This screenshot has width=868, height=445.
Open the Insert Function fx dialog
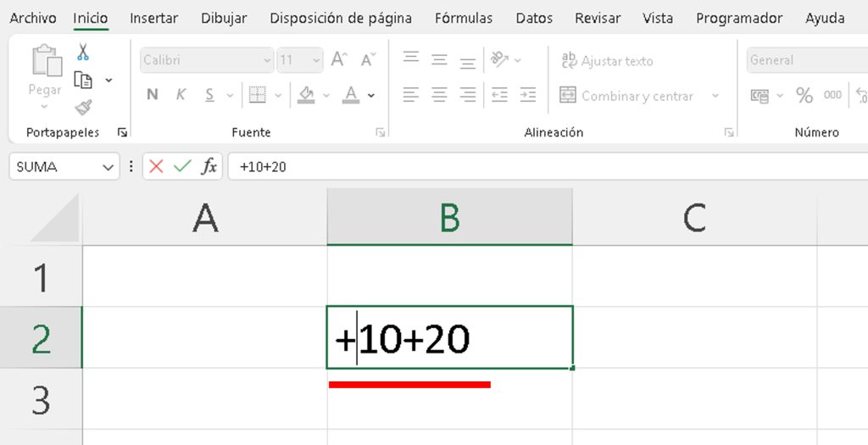[209, 166]
